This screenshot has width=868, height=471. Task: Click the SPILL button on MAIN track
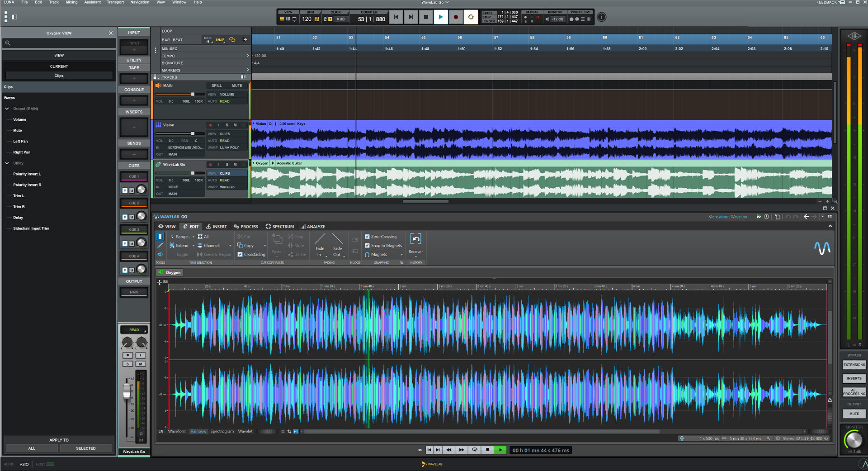tap(217, 86)
